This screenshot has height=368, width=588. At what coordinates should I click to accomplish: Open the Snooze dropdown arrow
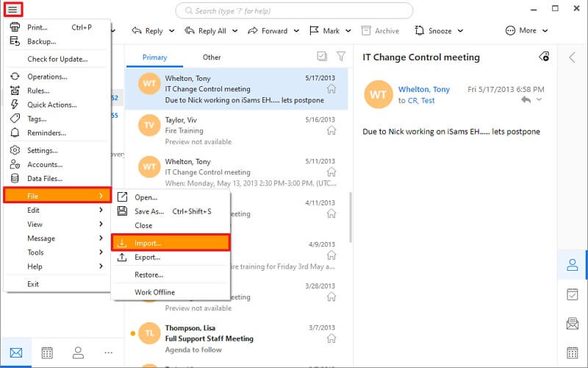461,31
